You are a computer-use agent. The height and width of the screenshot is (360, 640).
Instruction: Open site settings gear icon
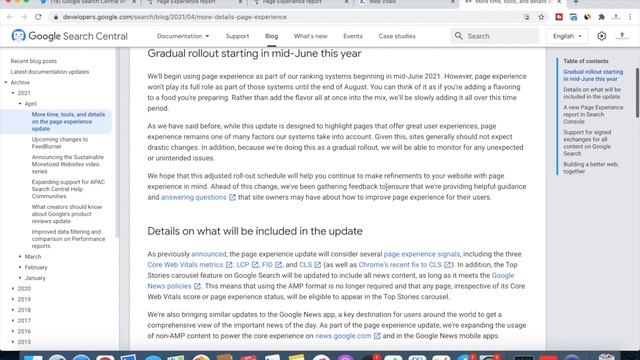[601, 36]
